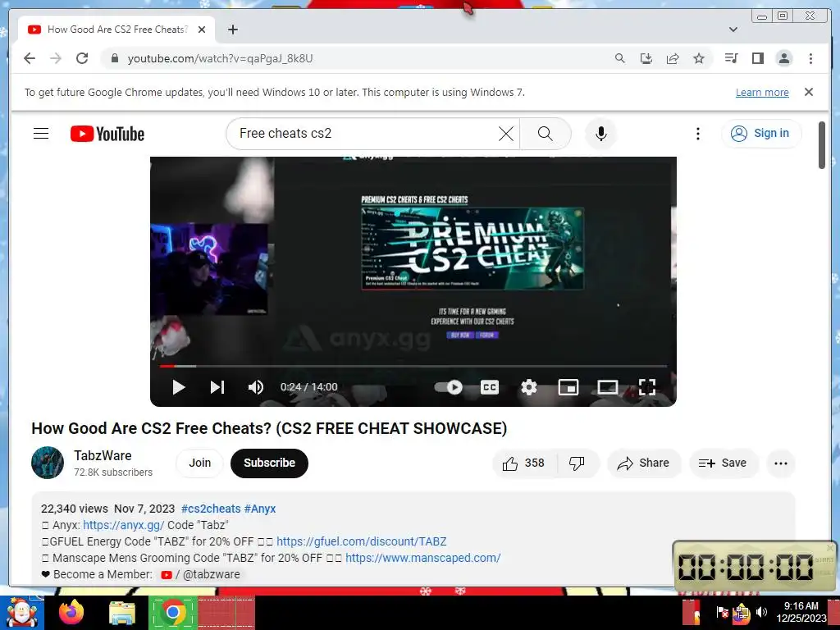Open more actions ellipsis under video
840x630 pixels.
pyautogui.click(x=781, y=463)
